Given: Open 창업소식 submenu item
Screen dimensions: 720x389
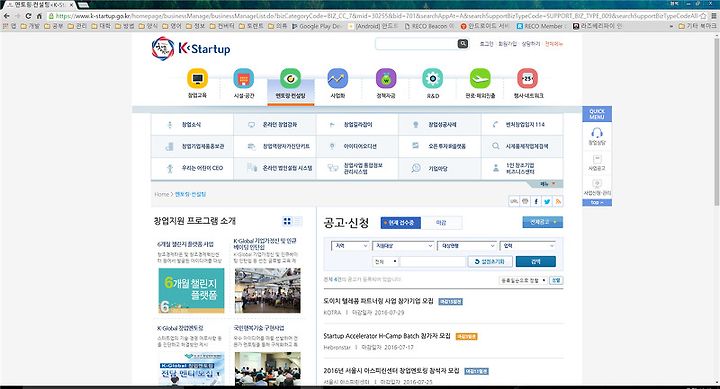Looking at the screenshot, I should point(192,124).
